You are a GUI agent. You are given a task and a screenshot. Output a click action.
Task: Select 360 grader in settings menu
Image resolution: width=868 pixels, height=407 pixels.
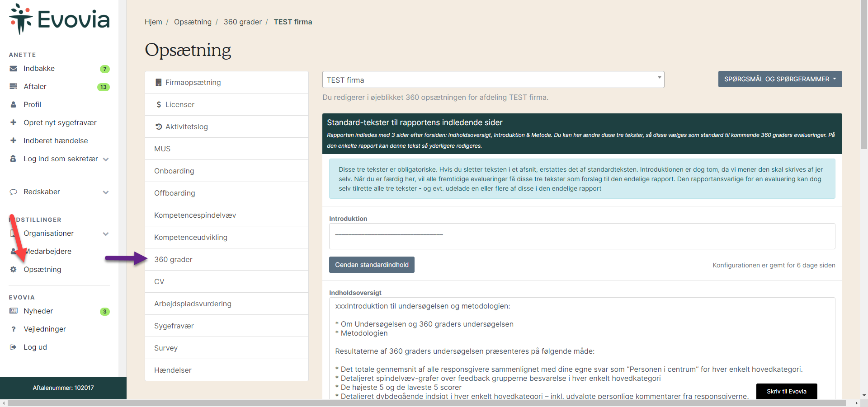[x=173, y=259]
